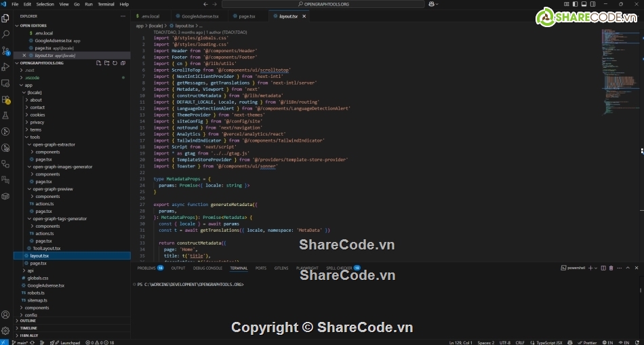Close the layout.tsx editor tab
Image resolution: width=644 pixels, height=345 pixels.
tap(304, 16)
